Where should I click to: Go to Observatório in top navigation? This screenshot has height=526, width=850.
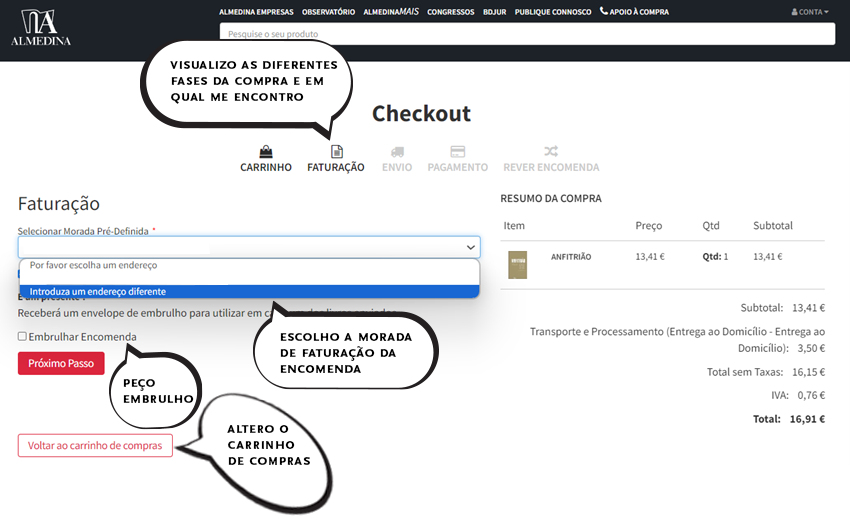[329, 12]
